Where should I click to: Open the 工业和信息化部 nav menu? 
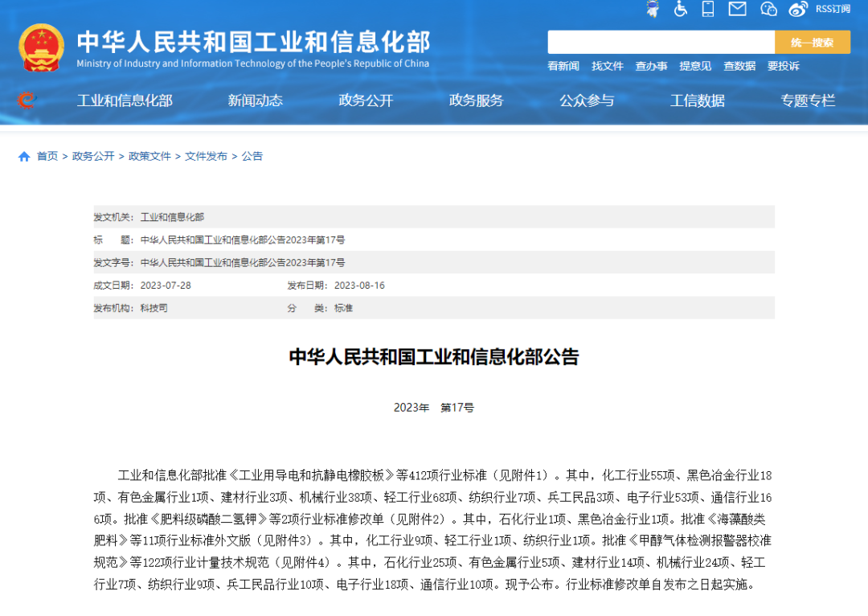(x=125, y=101)
